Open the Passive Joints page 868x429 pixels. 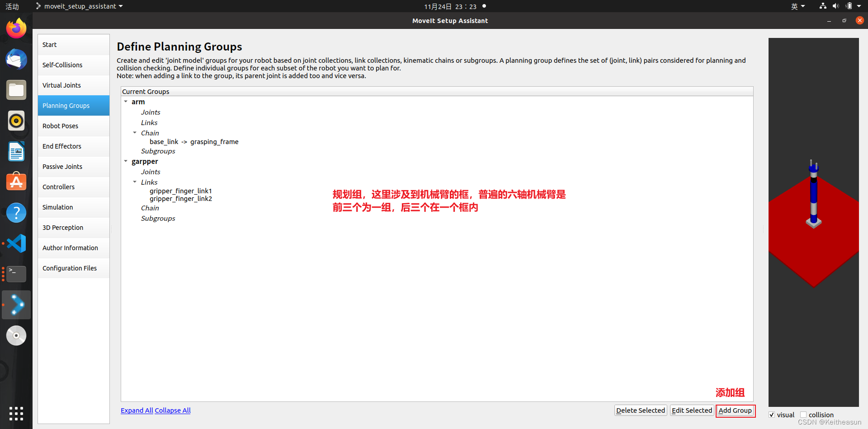(x=74, y=167)
